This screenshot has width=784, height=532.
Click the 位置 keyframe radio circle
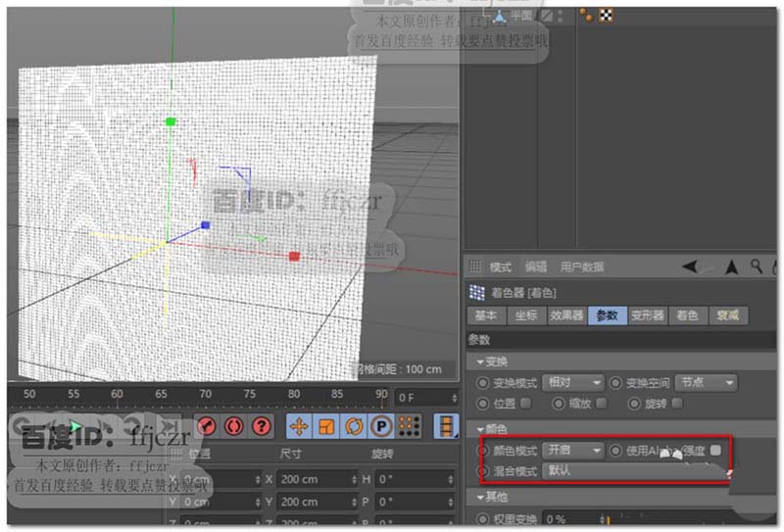(482, 403)
